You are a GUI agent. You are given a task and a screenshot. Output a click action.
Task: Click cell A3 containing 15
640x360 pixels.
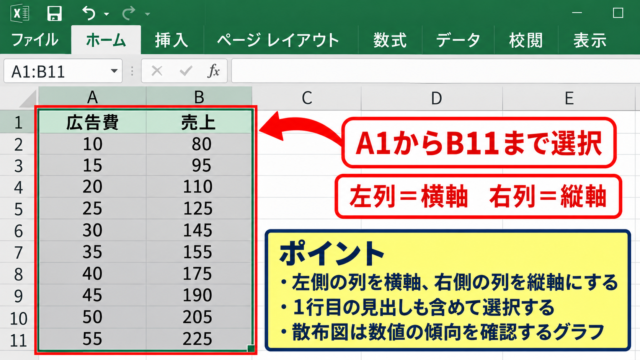pos(93,165)
